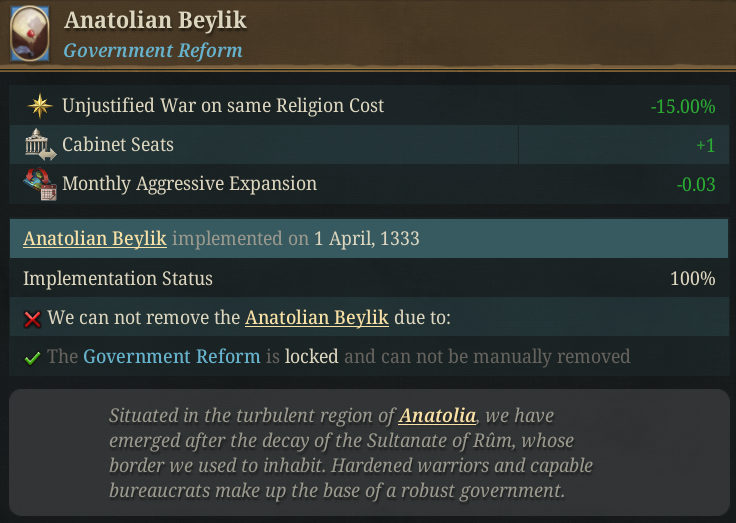Screen dimensions: 736x523
Task: Open Anatolian Beylik link in cannot-remove line
Action: click(x=317, y=318)
